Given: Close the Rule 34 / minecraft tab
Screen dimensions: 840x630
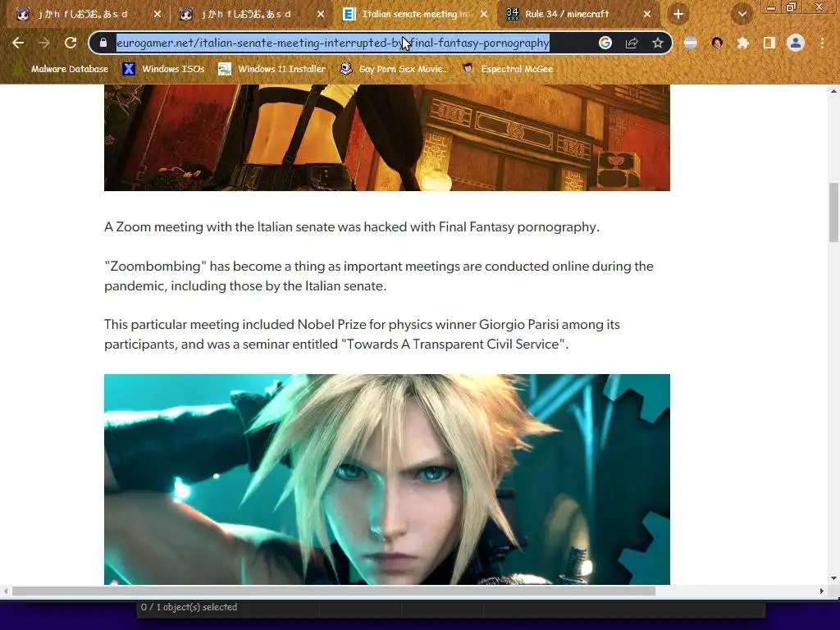Looking at the screenshot, I should (647, 15).
